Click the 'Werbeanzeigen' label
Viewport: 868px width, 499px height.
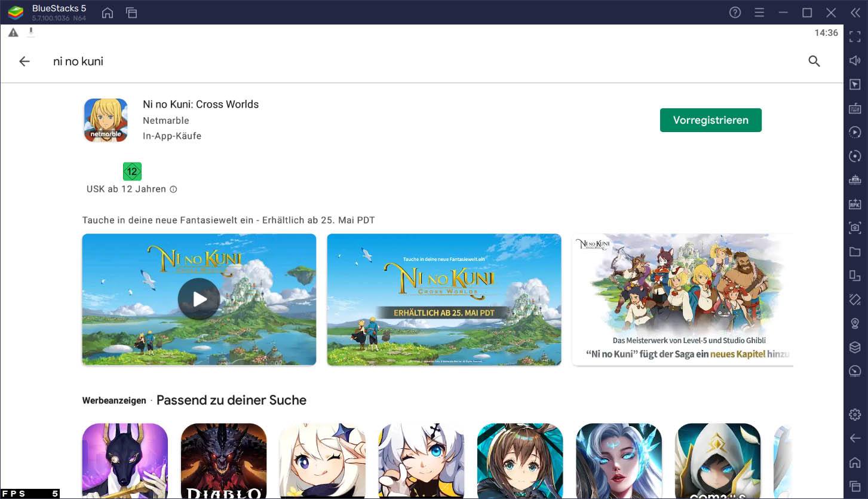click(x=114, y=400)
